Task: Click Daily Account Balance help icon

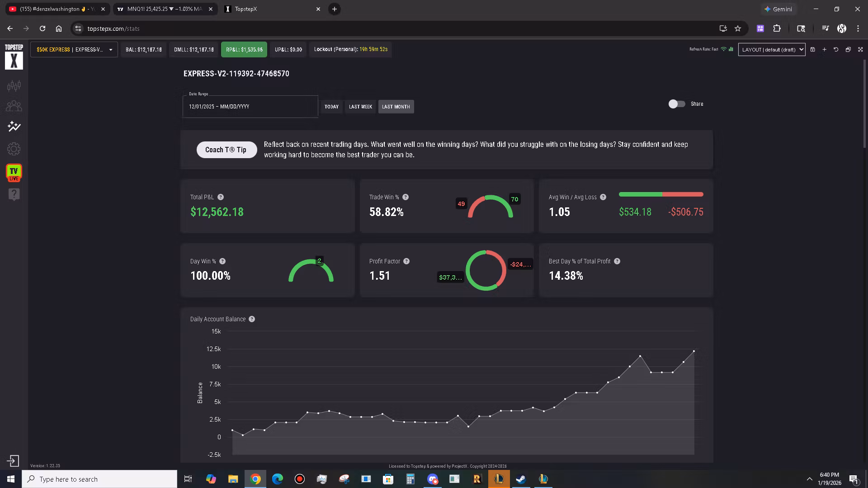Action: [x=252, y=319]
